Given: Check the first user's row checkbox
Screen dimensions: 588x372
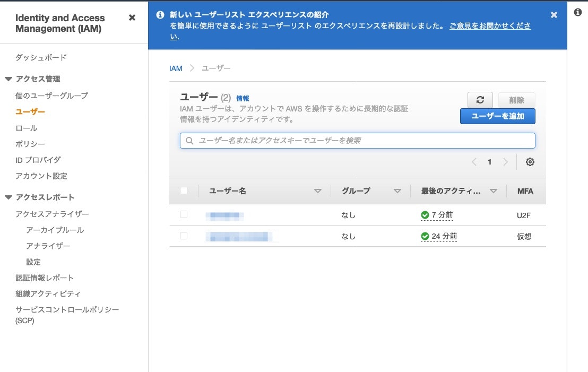Looking at the screenshot, I should [183, 215].
